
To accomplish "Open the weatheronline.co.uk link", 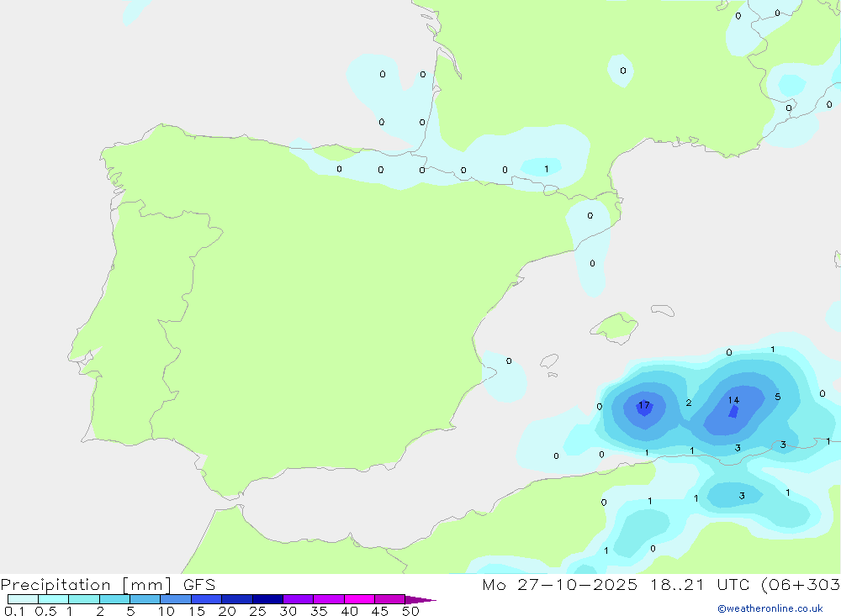I will pyautogui.click(x=770, y=608).
